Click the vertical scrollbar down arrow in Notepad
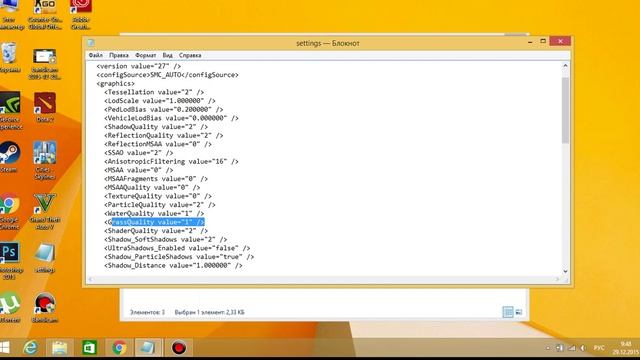This screenshot has height=360, width=640. click(x=565, y=271)
